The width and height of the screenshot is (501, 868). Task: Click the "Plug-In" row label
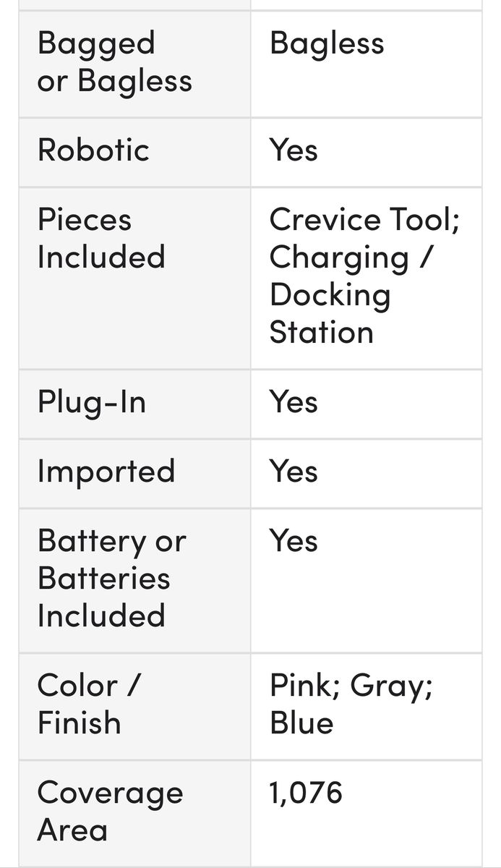(x=92, y=402)
